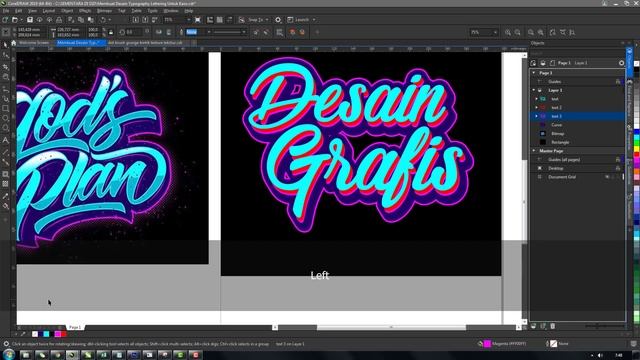640x360 pixels.
Task: Select the Polygon tool in the toolbox
Action: [x=5, y=129]
